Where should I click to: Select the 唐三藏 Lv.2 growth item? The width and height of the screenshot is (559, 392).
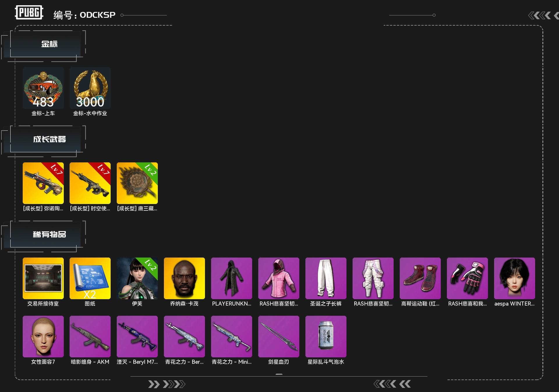(x=137, y=183)
